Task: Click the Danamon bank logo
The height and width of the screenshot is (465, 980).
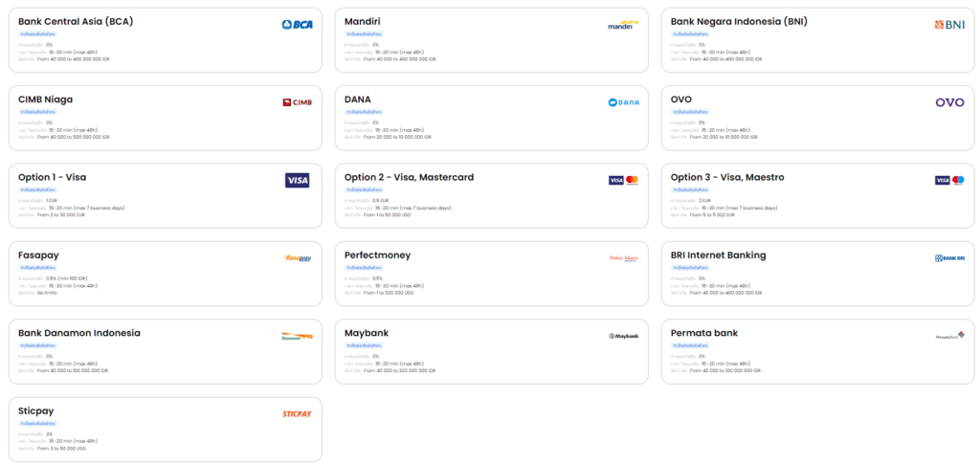Action: point(297,336)
